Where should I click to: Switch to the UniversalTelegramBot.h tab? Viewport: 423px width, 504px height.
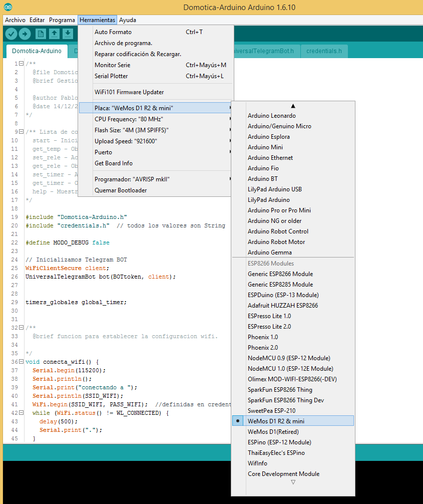click(x=266, y=51)
